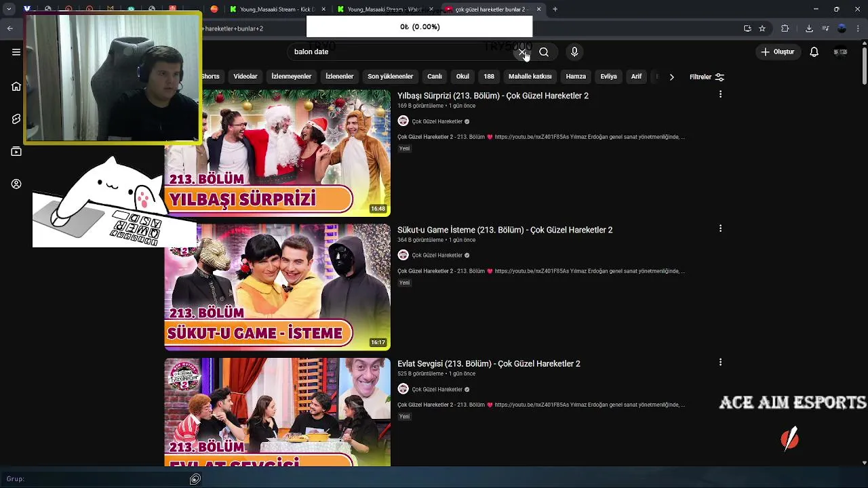
Task: Open the notifications bell
Action: [x=814, y=52]
